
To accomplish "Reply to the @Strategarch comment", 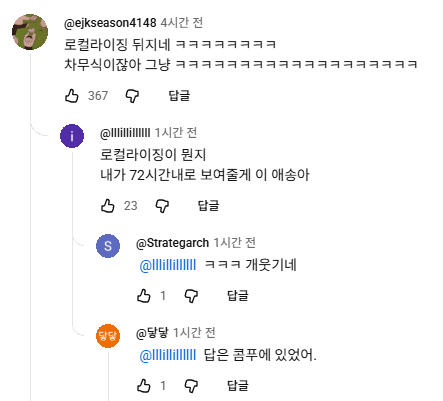I will [238, 296].
